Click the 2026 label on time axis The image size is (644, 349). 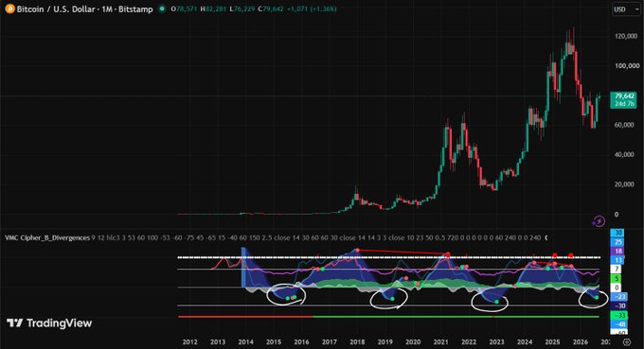tap(581, 341)
